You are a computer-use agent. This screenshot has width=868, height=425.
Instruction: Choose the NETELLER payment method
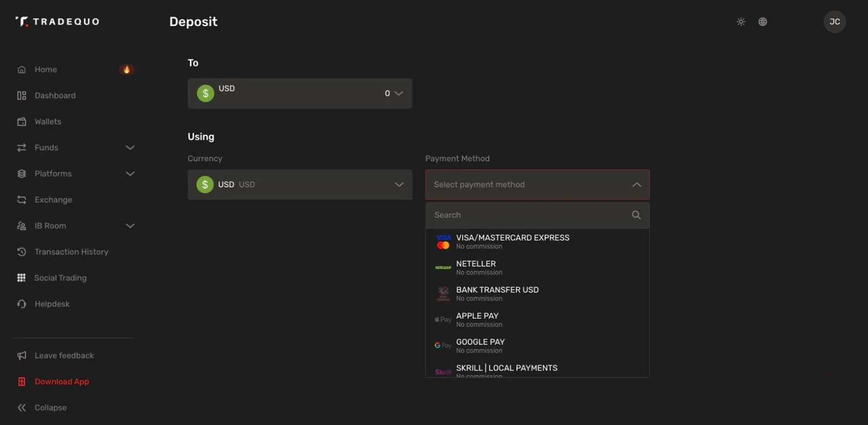click(538, 268)
